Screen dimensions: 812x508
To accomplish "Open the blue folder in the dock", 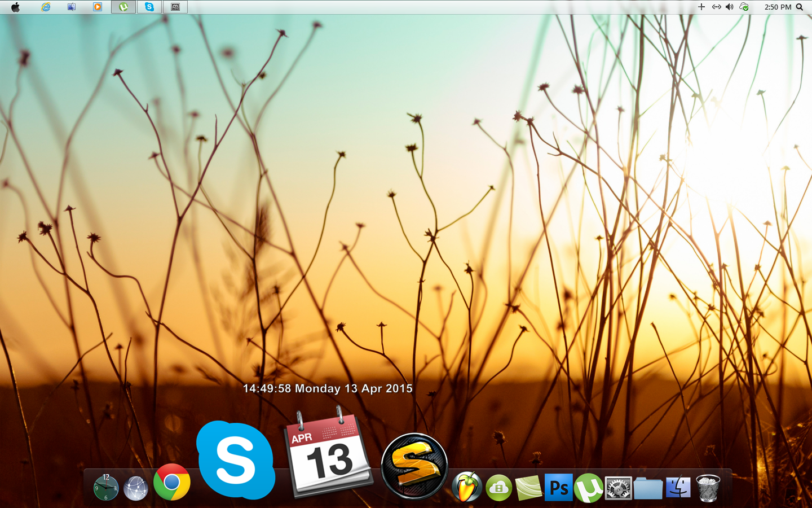I will pyautogui.click(x=647, y=488).
